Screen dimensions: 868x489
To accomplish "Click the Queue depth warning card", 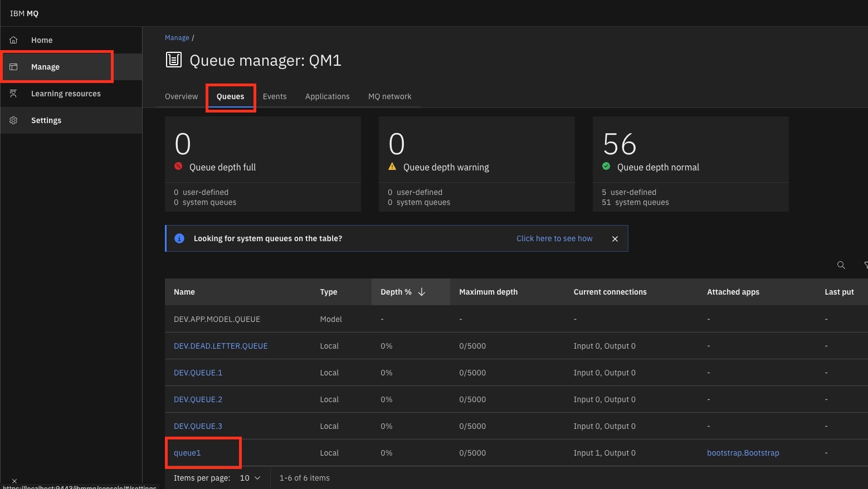I will click(x=477, y=164).
